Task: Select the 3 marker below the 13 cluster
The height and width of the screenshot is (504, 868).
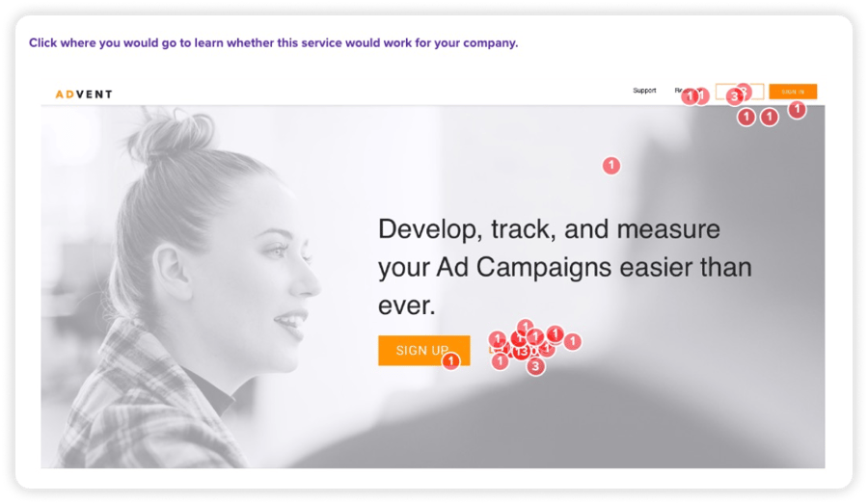Action: coord(535,366)
